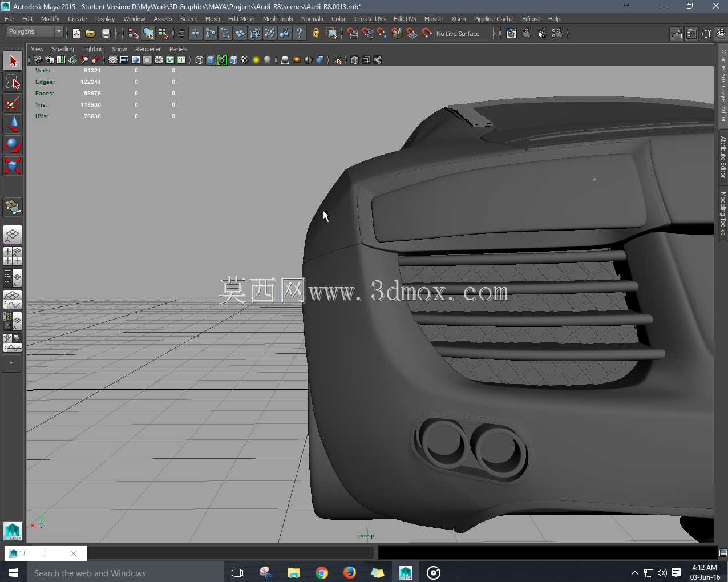The height and width of the screenshot is (582, 728).
Task: Switch to four view layout
Action: [x=13, y=256]
